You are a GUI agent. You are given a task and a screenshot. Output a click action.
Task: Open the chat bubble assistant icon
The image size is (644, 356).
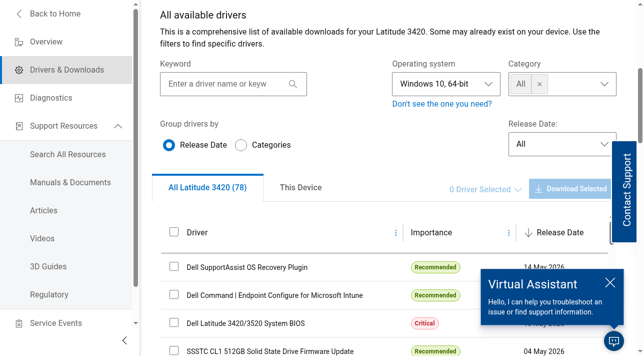point(614,341)
